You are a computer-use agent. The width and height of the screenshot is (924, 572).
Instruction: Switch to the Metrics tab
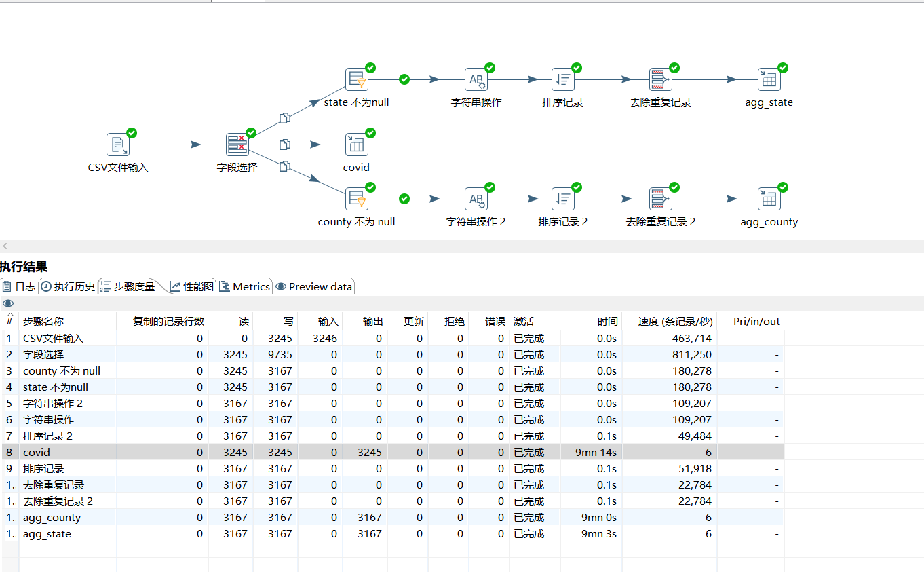coord(245,286)
